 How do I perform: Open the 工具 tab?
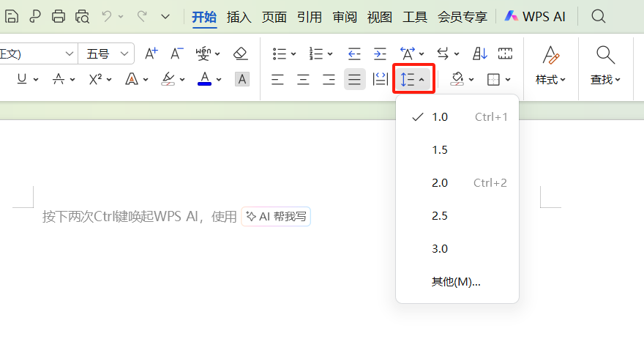coord(415,17)
